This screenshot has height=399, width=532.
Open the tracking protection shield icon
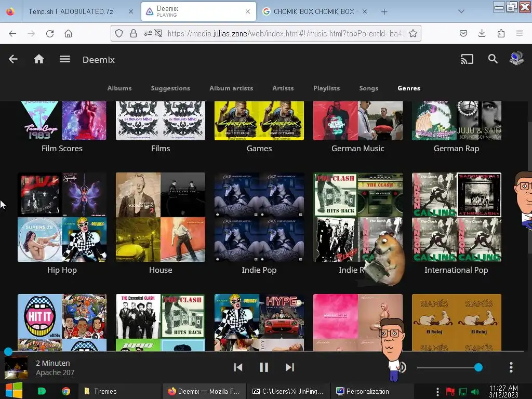click(x=119, y=33)
